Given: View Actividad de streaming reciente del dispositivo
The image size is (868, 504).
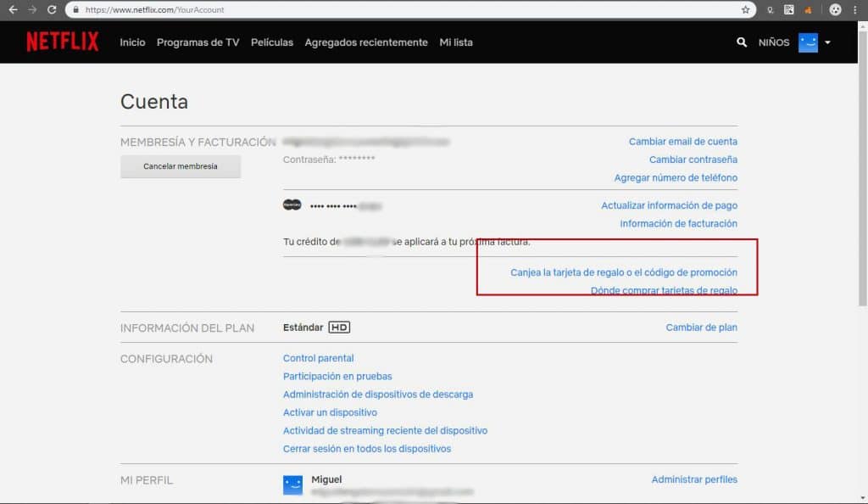Looking at the screenshot, I should point(386,430).
